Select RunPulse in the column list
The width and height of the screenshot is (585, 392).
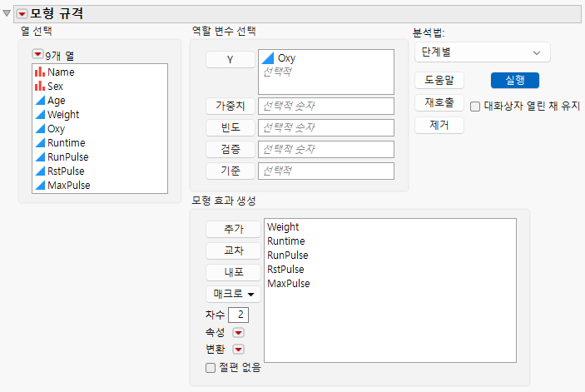[x=68, y=157]
